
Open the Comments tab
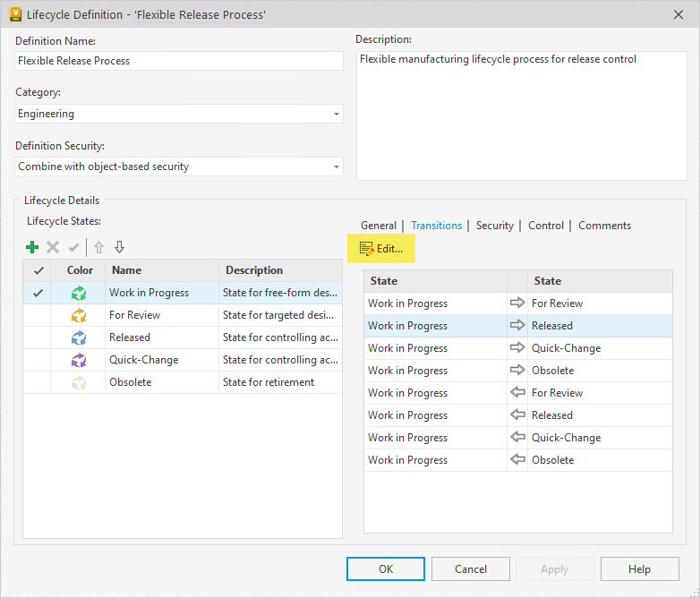(604, 226)
